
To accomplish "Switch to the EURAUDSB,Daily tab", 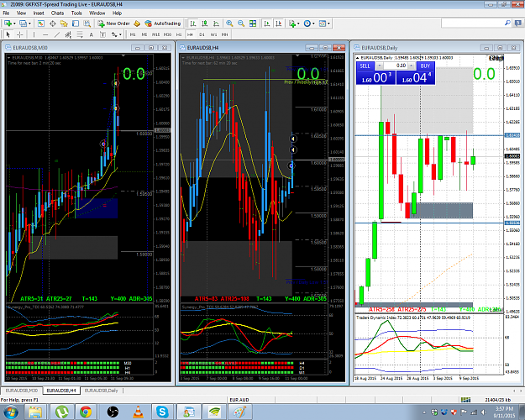I will click(101, 391).
